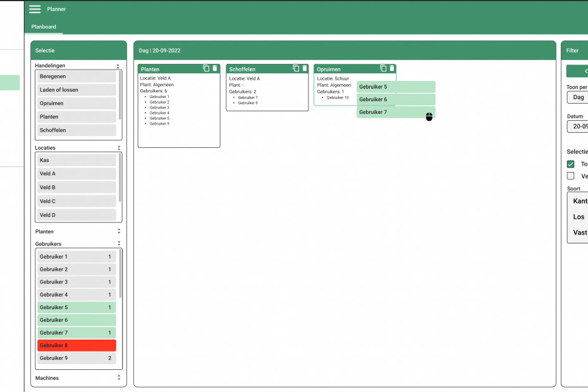Delete the Schoffelen card with trash icon
This screenshot has height=392, width=588.
[303, 68]
